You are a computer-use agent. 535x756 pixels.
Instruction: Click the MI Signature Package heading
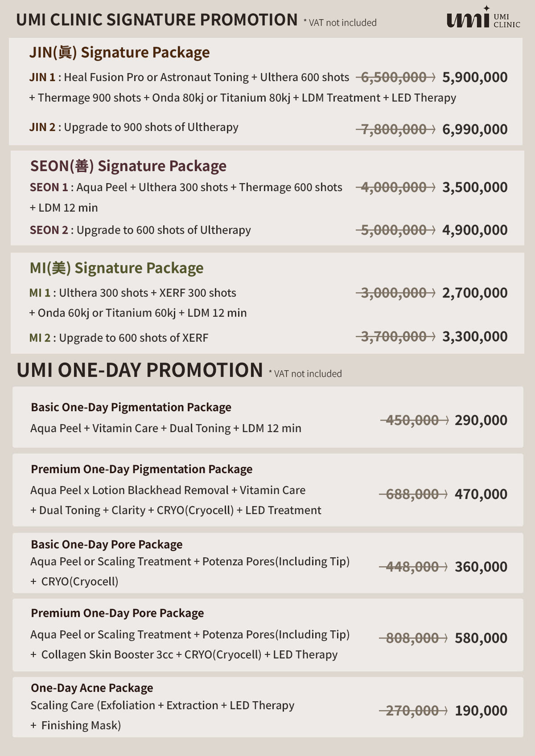pos(116,268)
